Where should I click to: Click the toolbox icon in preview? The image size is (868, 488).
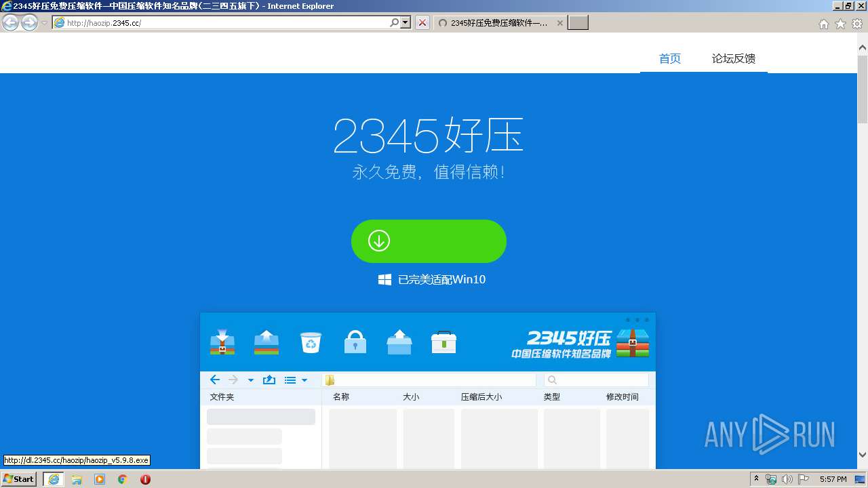(443, 342)
